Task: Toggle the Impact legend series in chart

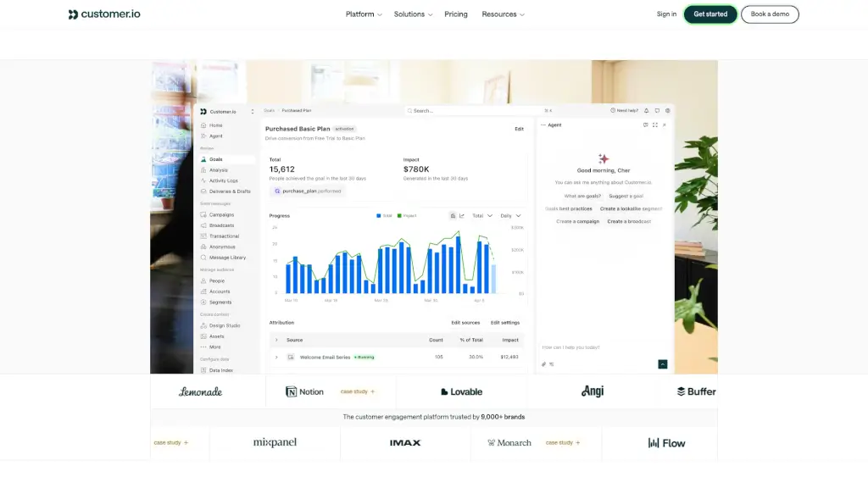Action: pyautogui.click(x=407, y=216)
